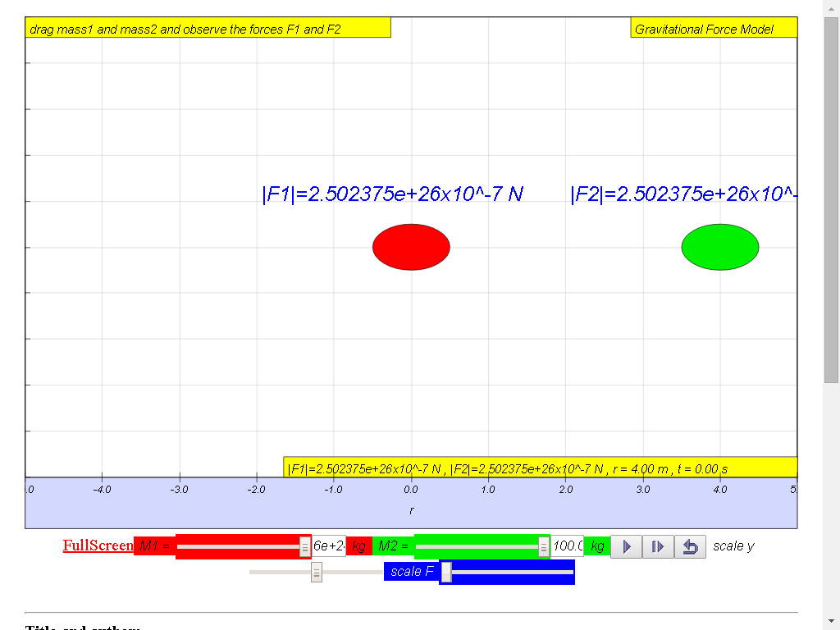Image resolution: width=840 pixels, height=630 pixels.
Task: Click the scale F slider handle
Action: [446, 572]
